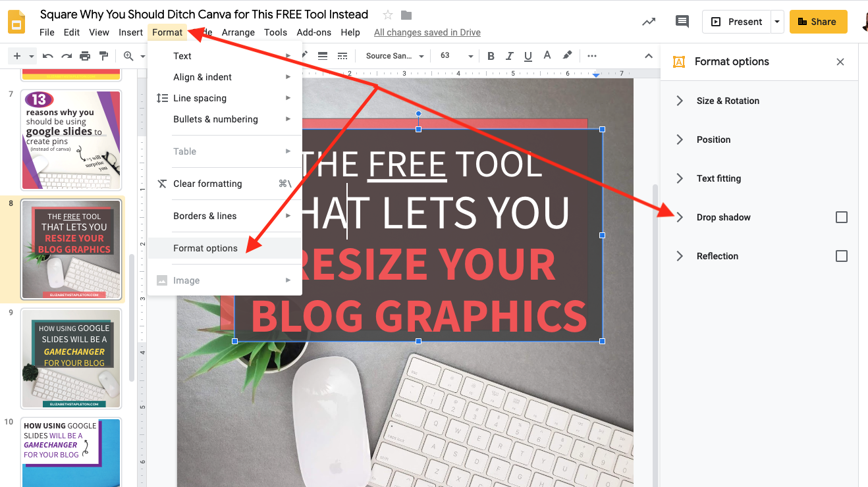Open the Insert menu

click(x=130, y=32)
